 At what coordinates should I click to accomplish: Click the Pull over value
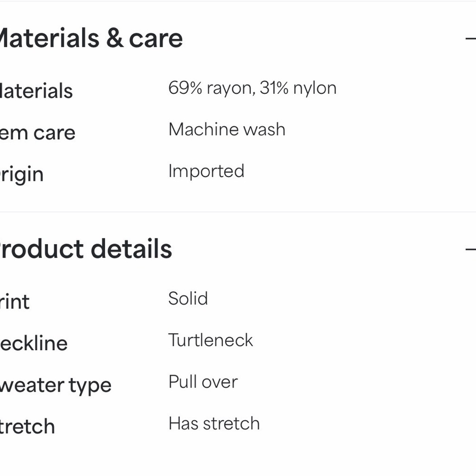tap(203, 382)
